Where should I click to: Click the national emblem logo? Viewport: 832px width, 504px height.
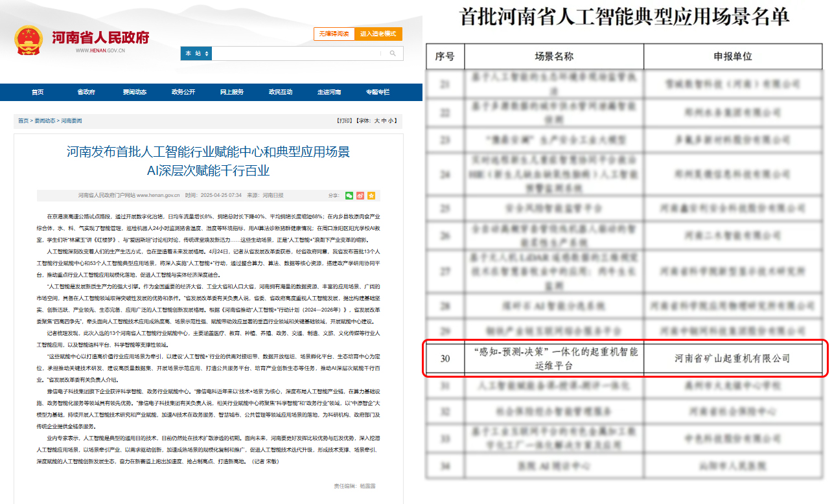28,40
